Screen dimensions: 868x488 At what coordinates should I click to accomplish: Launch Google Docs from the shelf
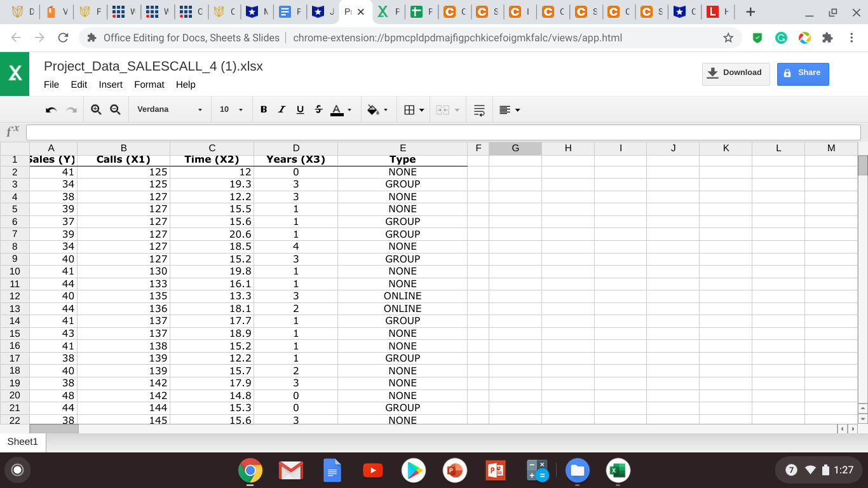click(332, 470)
